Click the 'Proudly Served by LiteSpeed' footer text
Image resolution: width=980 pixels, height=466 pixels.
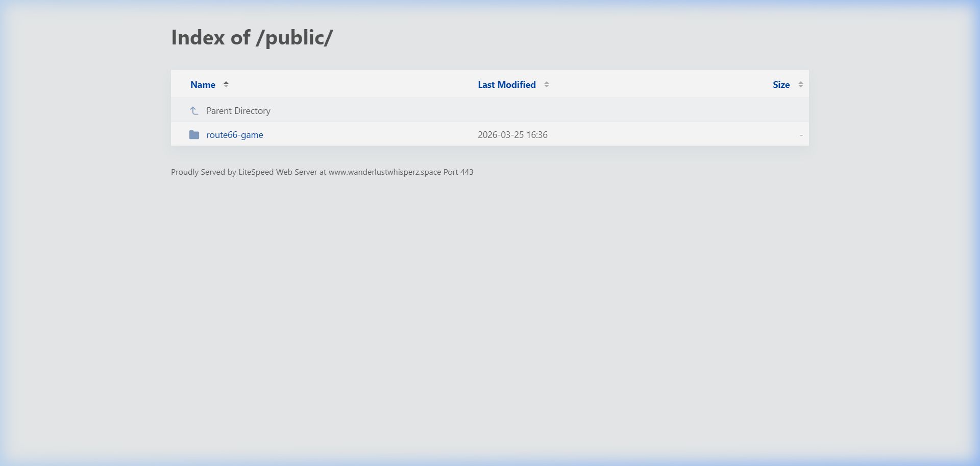222,172
